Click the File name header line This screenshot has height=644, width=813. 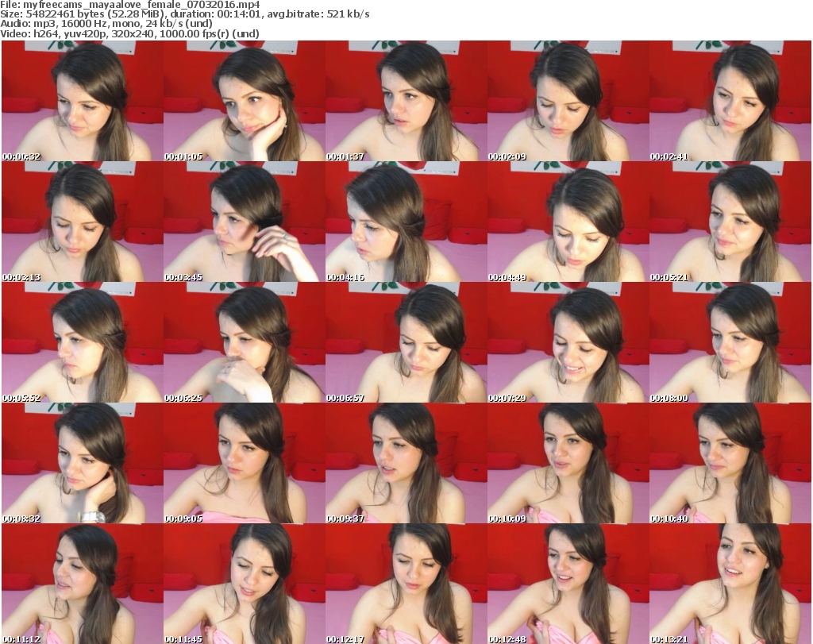pos(130,5)
